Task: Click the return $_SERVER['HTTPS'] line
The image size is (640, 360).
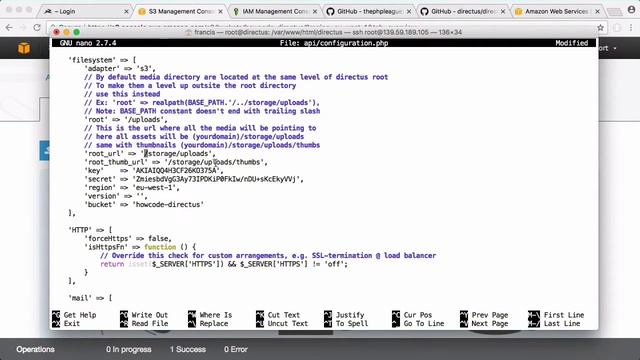Action: tap(224, 264)
